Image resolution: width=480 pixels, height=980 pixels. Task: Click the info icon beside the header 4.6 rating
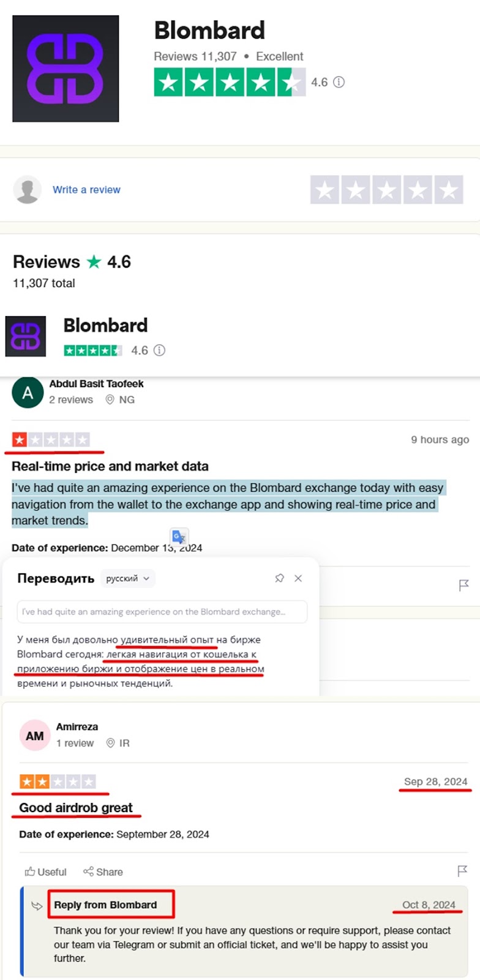tap(339, 82)
